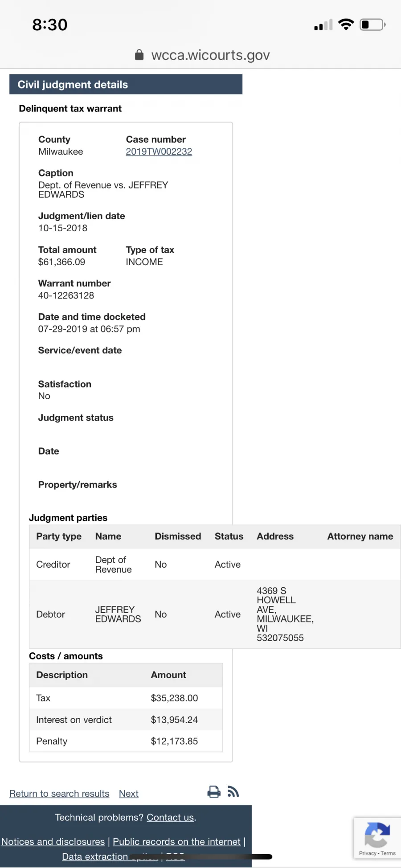Click the Contact us link
401x868 pixels.
click(x=170, y=818)
